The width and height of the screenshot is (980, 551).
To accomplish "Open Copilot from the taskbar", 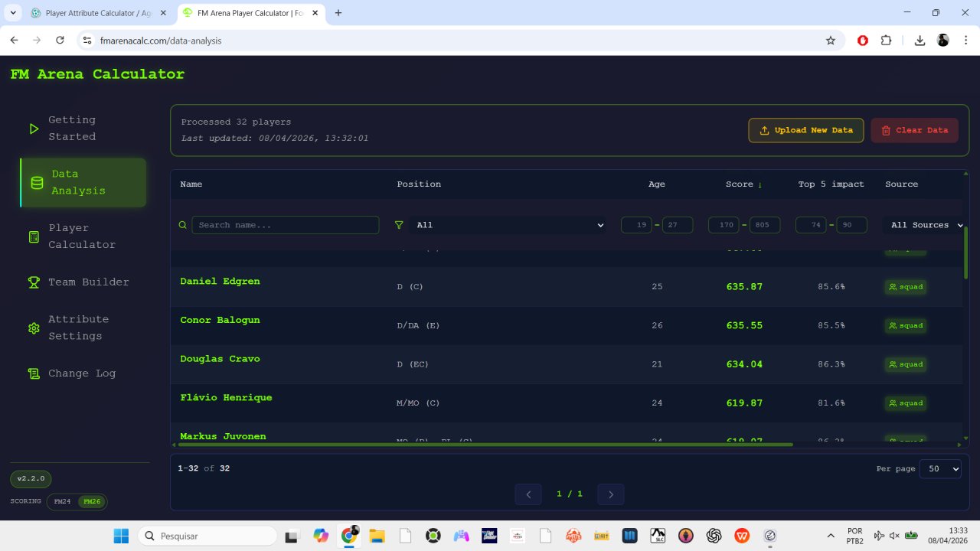I will (321, 536).
